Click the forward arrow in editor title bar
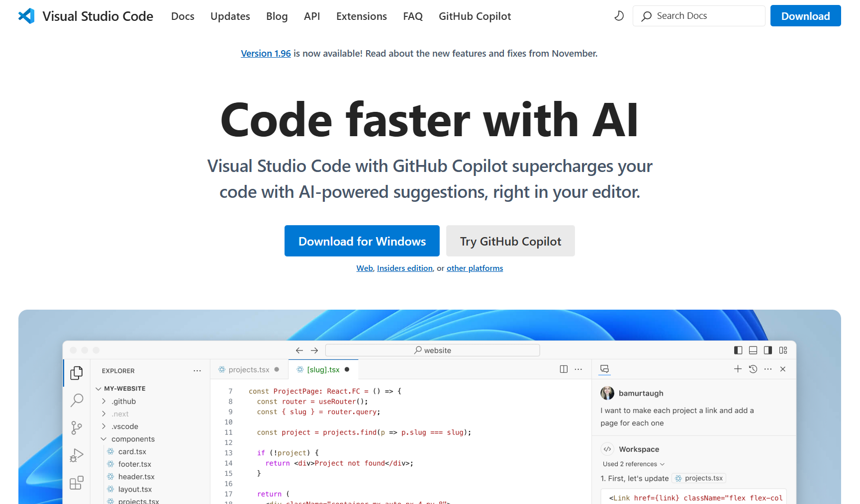The width and height of the screenshot is (860, 504). (314, 350)
